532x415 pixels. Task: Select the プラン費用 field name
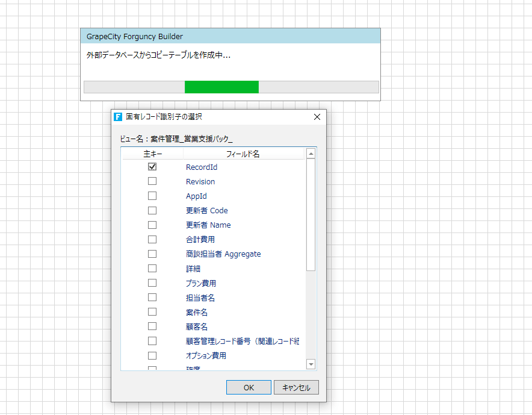tap(201, 283)
